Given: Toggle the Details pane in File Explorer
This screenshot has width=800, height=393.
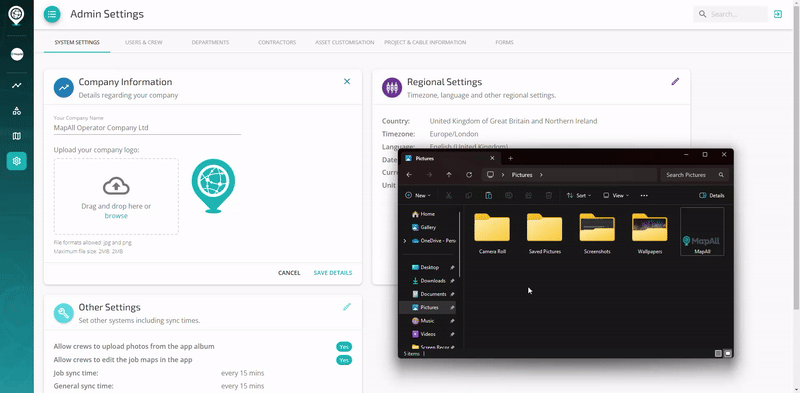Looking at the screenshot, I should (x=711, y=195).
